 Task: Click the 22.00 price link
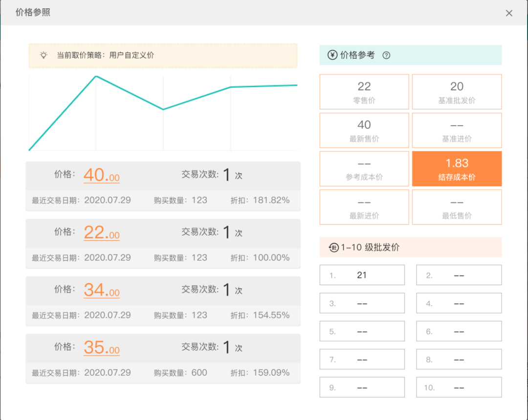[x=102, y=232]
